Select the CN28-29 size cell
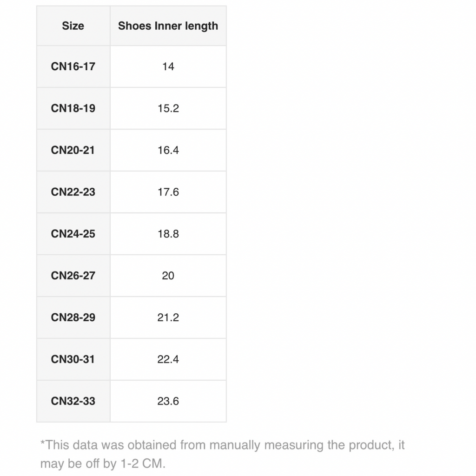 tap(73, 317)
